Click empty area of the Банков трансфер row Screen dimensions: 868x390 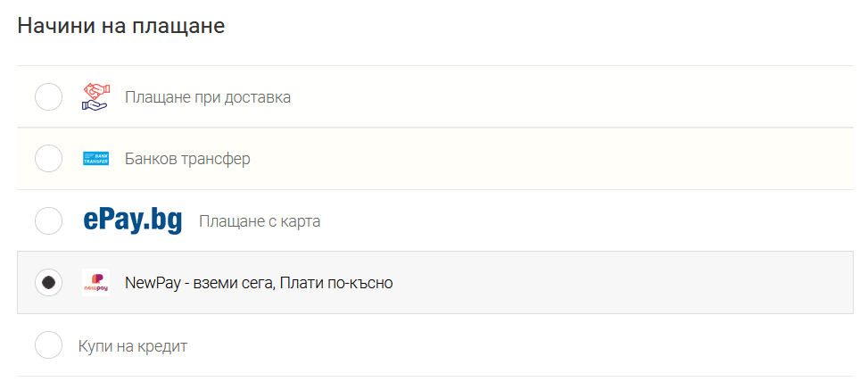coord(554,159)
